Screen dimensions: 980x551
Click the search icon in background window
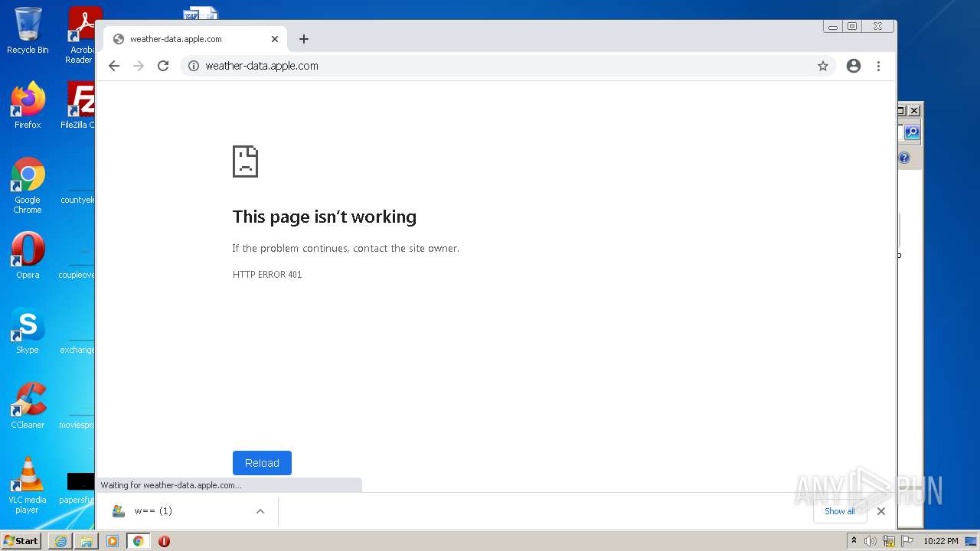912,132
